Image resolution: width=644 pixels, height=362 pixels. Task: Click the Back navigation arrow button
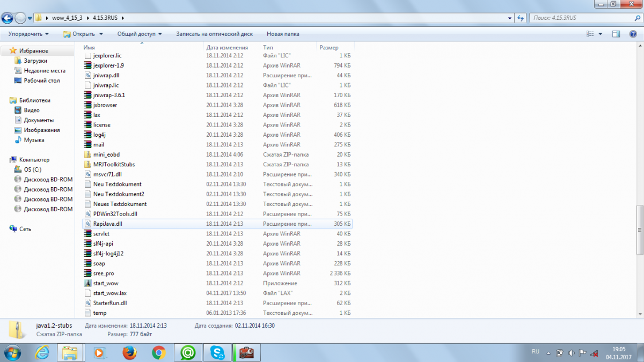7,18
